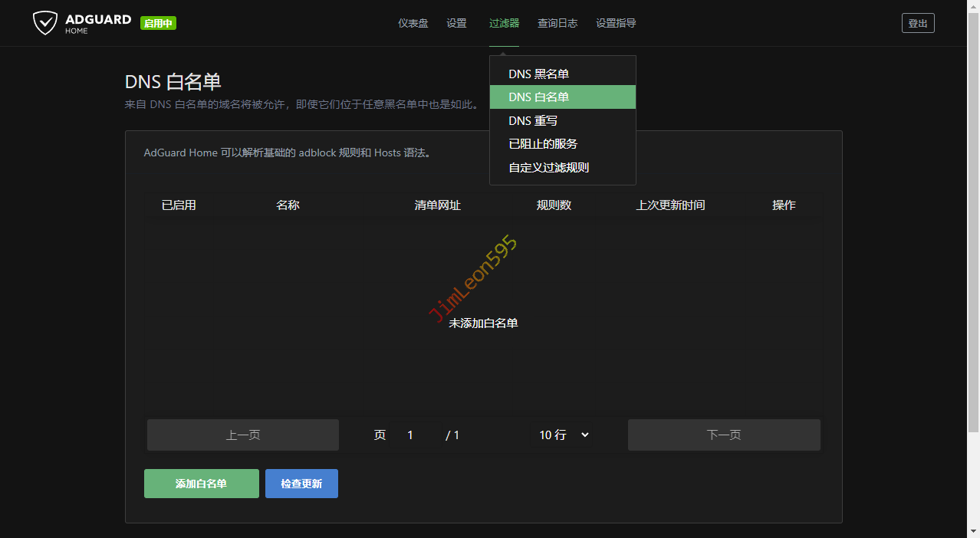This screenshot has width=980, height=538.
Task: Click the green 启用中 status badge
Action: tap(158, 24)
